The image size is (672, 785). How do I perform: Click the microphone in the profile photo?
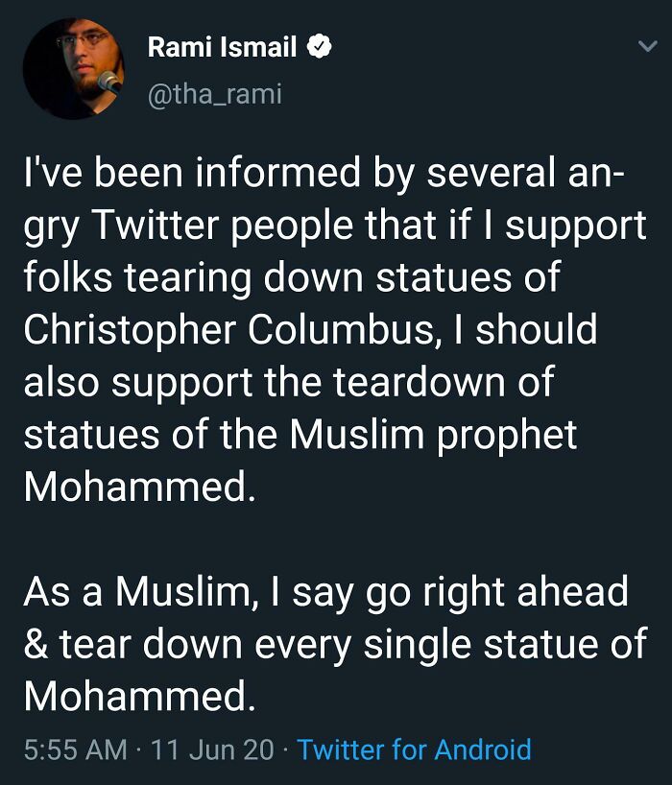click(x=108, y=81)
